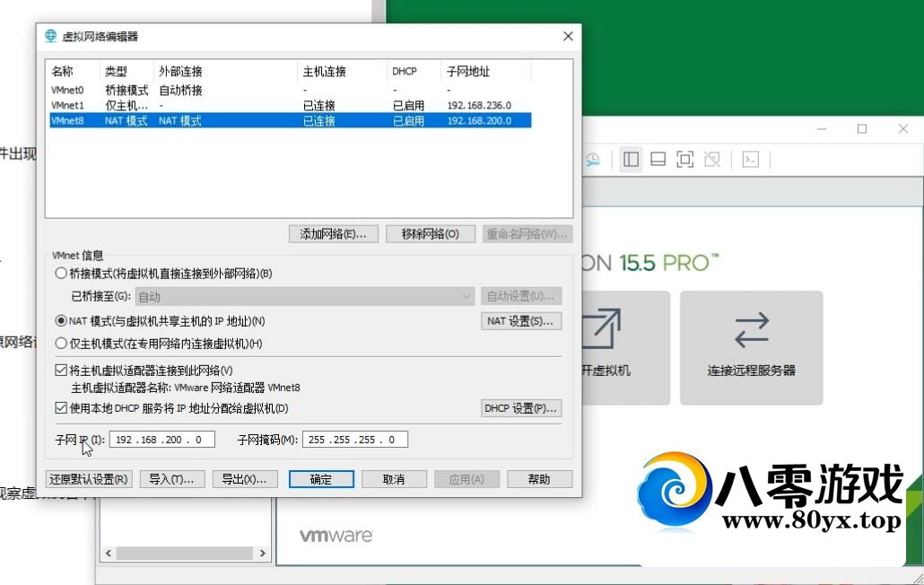Click the 帮助 help button
Image resolution: width=924 pixels, height=585 pixels.
539,479
